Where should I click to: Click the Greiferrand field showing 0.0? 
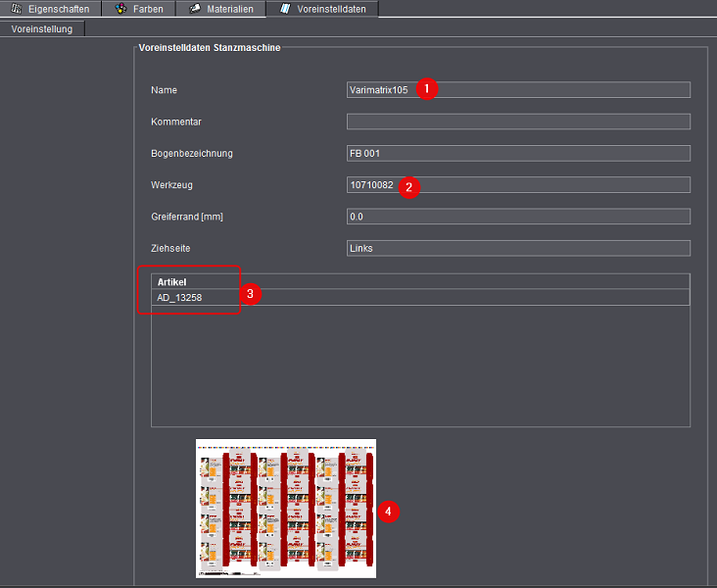pyautogui.click(x=518, y=217)
